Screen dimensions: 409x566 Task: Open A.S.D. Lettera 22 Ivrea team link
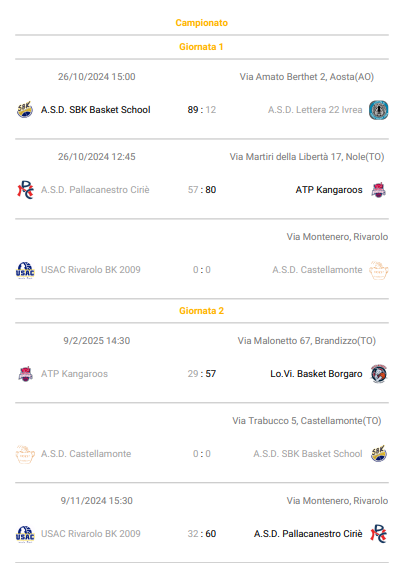[315, 110]
